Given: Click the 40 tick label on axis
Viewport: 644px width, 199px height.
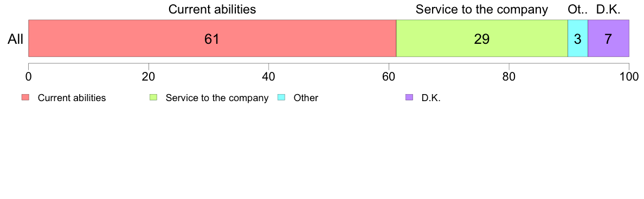Looking at the screenshot, I should point(269,76).
